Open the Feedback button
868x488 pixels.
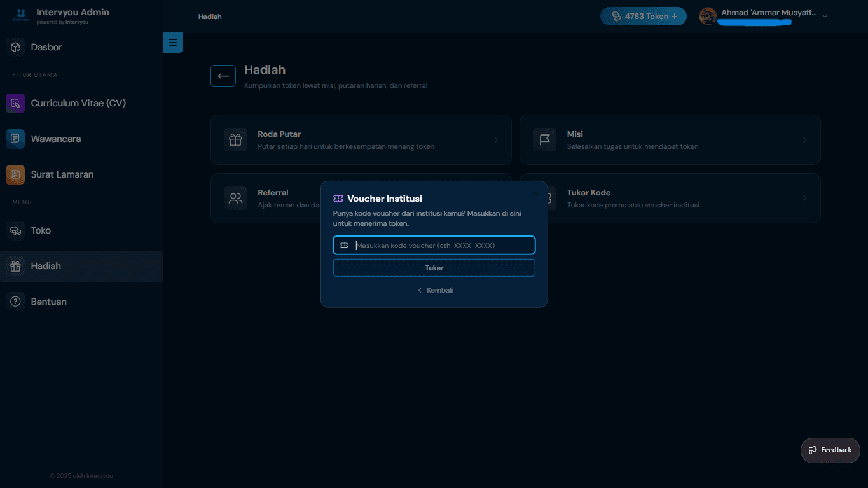(x=830, y=450)
